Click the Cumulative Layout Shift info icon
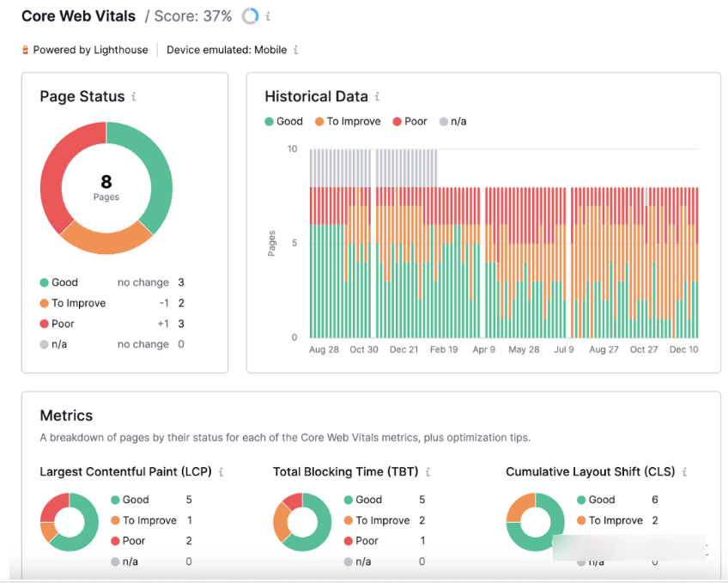 (x=685, y=472)
